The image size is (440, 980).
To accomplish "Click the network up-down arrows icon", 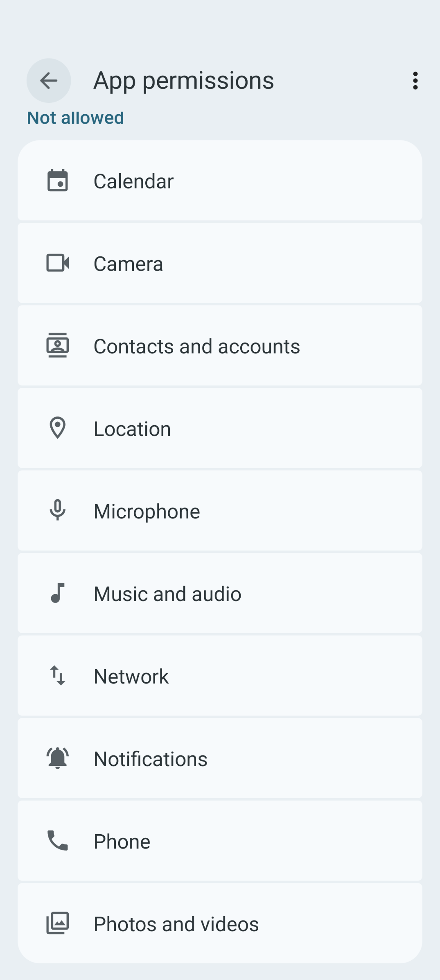I will (x=58, y=675).
